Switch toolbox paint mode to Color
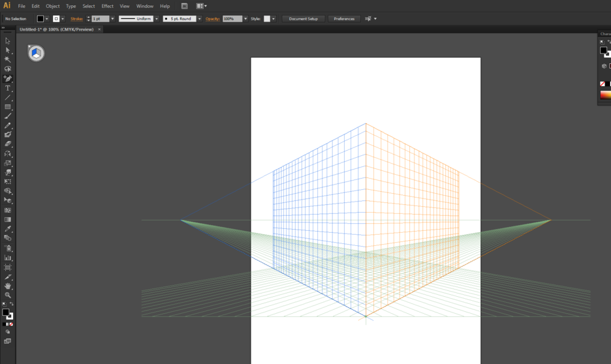Screen dimensions: 611x364 (4, 324)
